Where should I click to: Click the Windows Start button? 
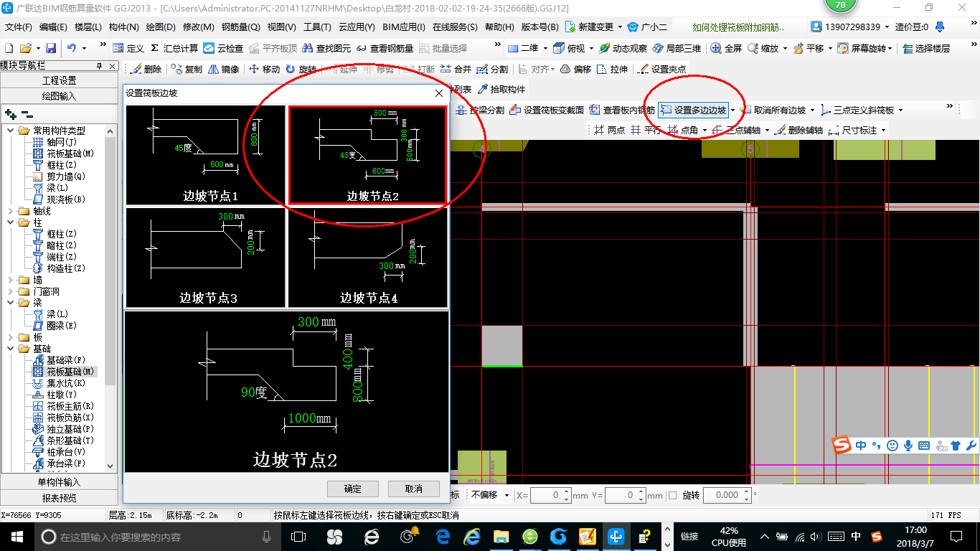pos(16,536)
